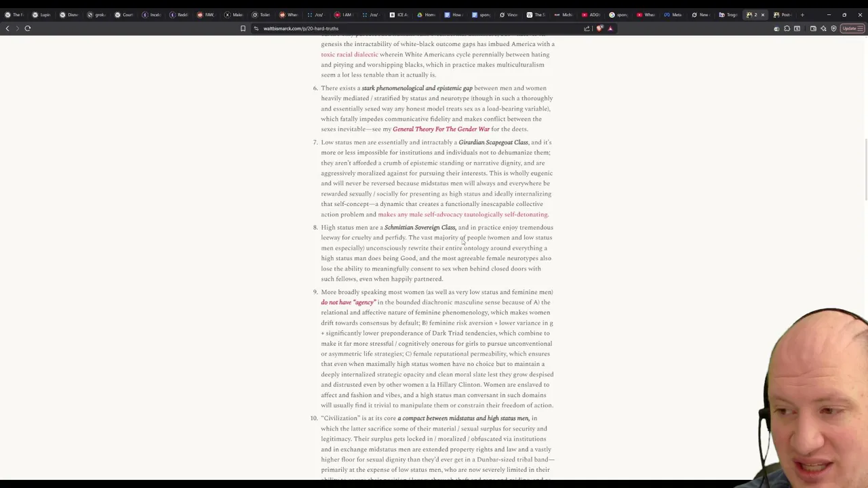Switch to the 'FAW' tab
The image size is (868, 488).
pyautogui.click(x=206, y=15)
